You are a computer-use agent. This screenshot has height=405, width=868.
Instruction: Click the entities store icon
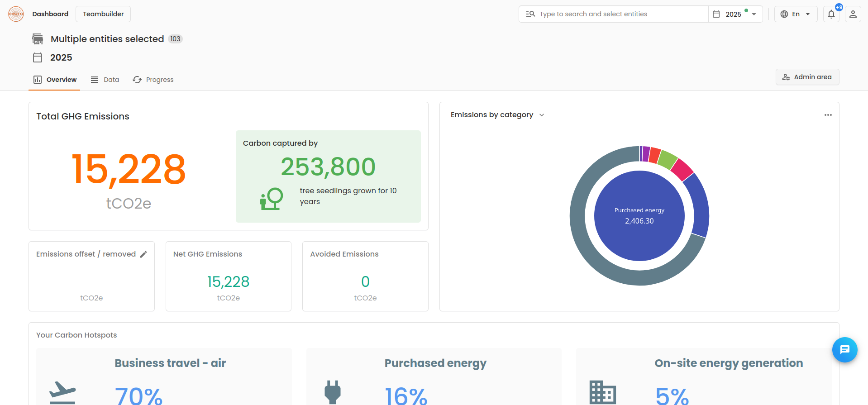point(38,39)
